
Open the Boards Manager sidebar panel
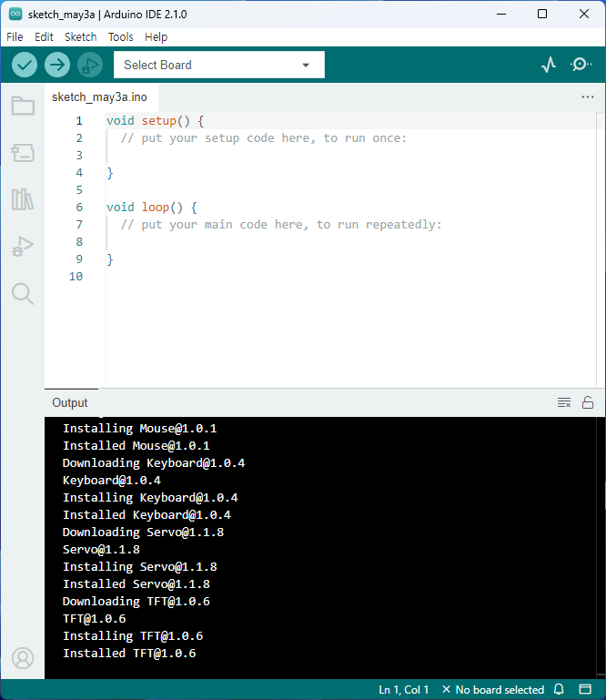pos(23,153)
